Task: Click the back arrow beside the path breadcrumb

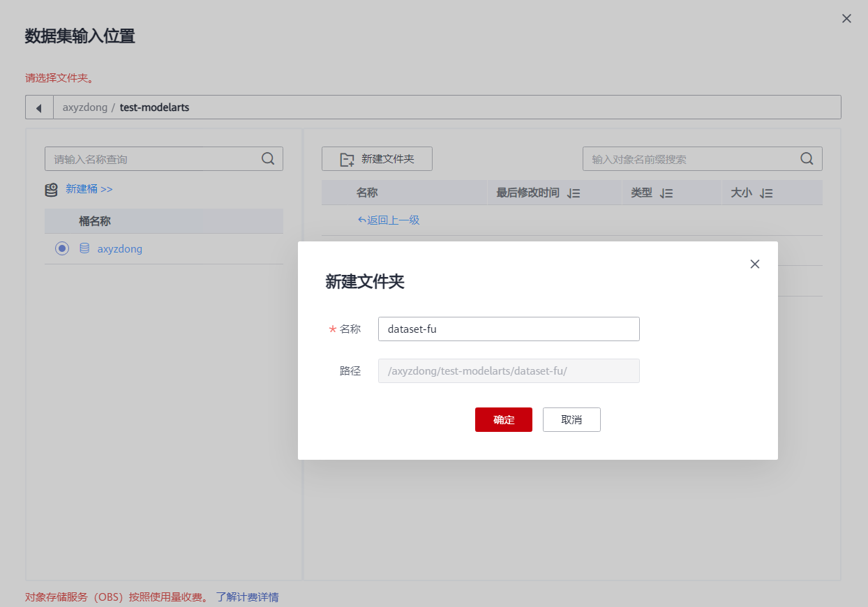Action: coord(39,107)
